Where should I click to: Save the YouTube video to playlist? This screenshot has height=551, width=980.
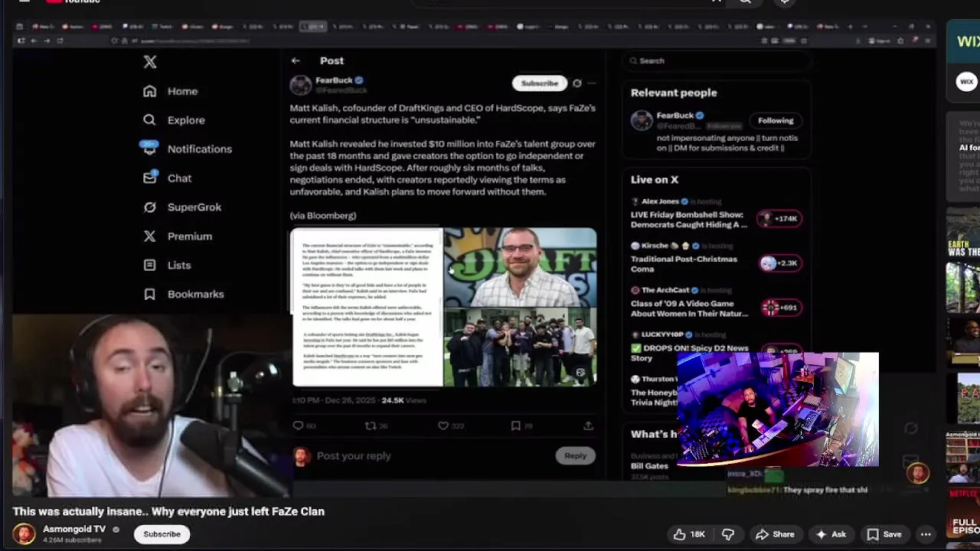click(x=884, y=534)
